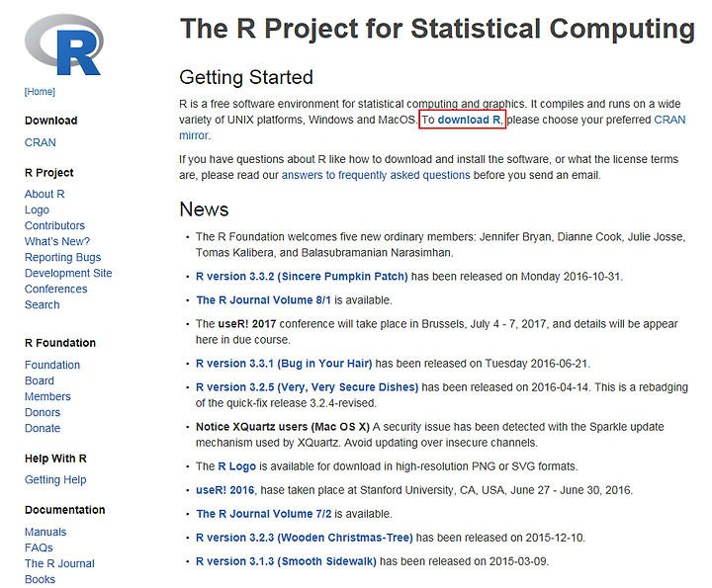The width and height of the screenshot is (712, 588).
Task: Open R version 3.3.2 Sincere Pumpkin Patch
Action: pos(302,277)
